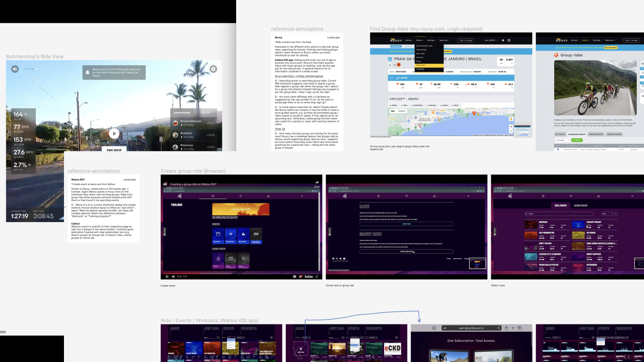
Task: Click the CREATE GROUP RIDE button
Action: point(407,252)
